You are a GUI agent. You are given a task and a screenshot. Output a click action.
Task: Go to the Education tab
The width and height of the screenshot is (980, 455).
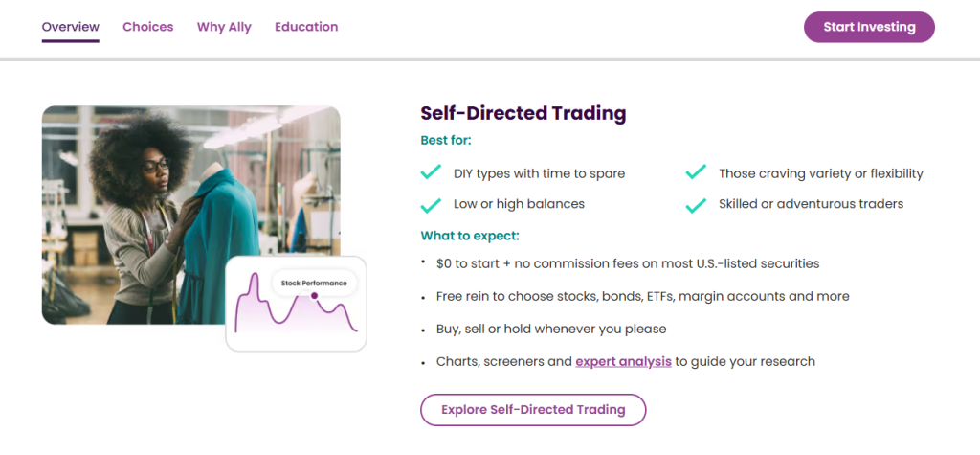[x=306, y=27]
